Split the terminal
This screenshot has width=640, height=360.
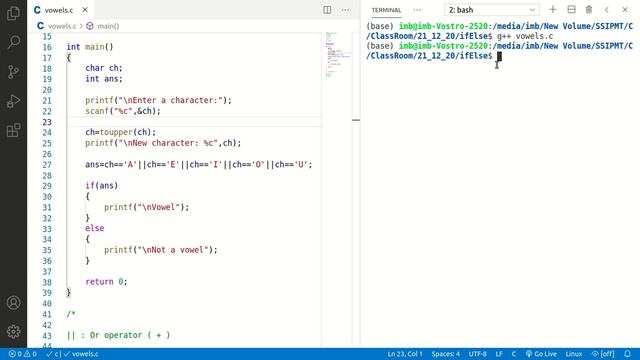[x=571, y=10]
